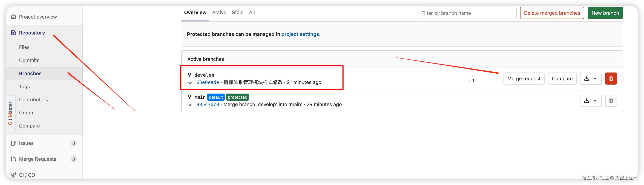Click the Project overview home icon
This screenshot has width=644, height=185.
(13, 17)
